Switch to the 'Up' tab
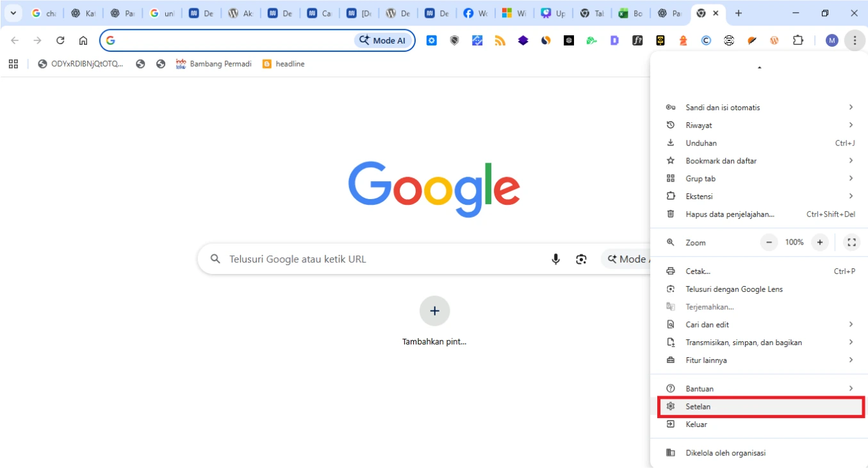 click(553, 13)
